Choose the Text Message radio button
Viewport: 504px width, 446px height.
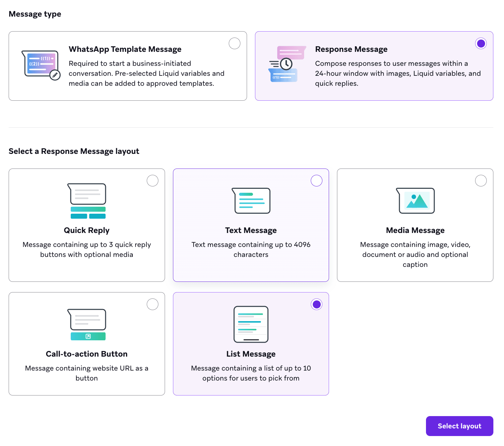316,181
